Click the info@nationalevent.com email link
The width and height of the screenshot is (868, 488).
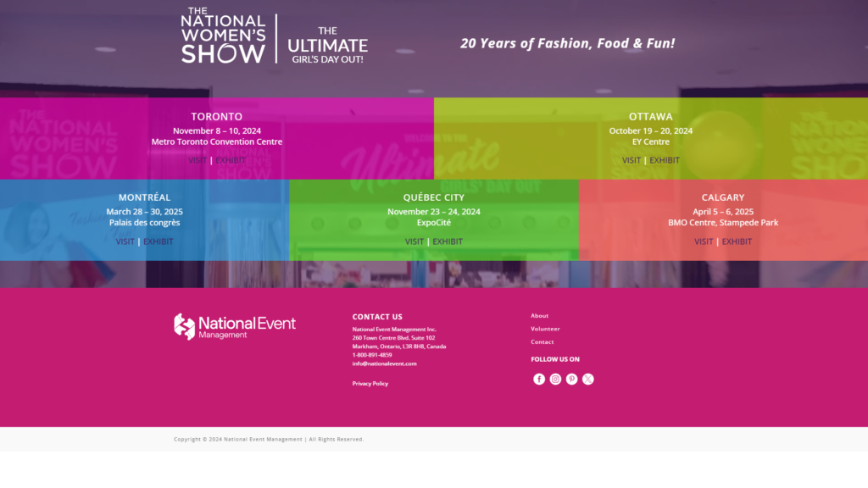(384, 363)
